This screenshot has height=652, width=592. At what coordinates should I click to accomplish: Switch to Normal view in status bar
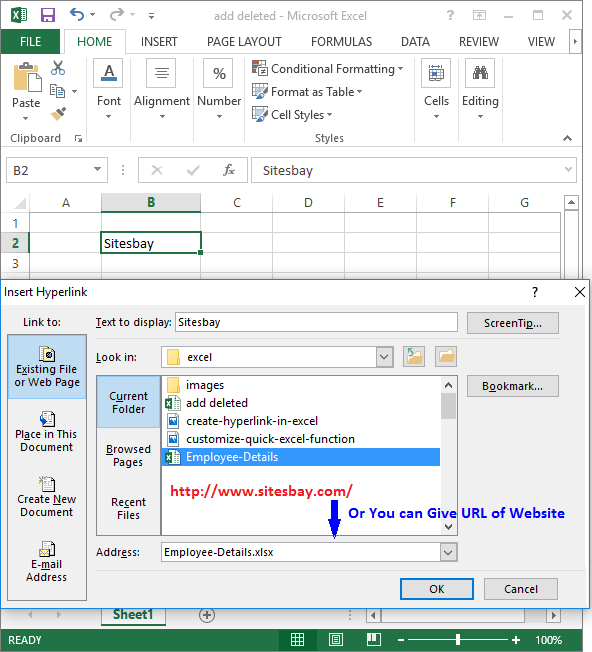[x=297, y=640]
